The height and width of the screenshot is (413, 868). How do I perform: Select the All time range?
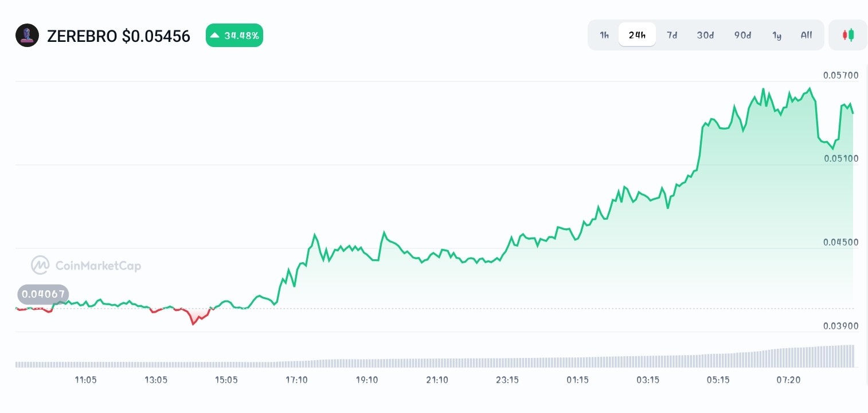[806, 35]
